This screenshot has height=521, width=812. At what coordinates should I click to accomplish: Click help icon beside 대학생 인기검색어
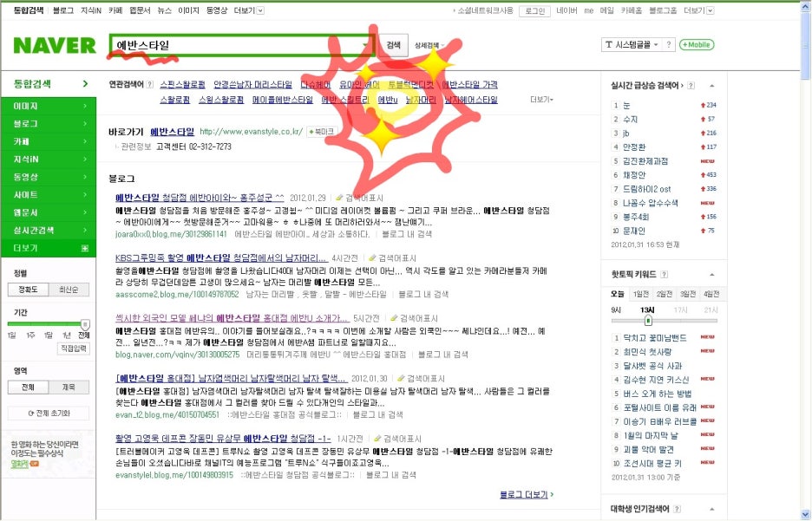[677, 509]
